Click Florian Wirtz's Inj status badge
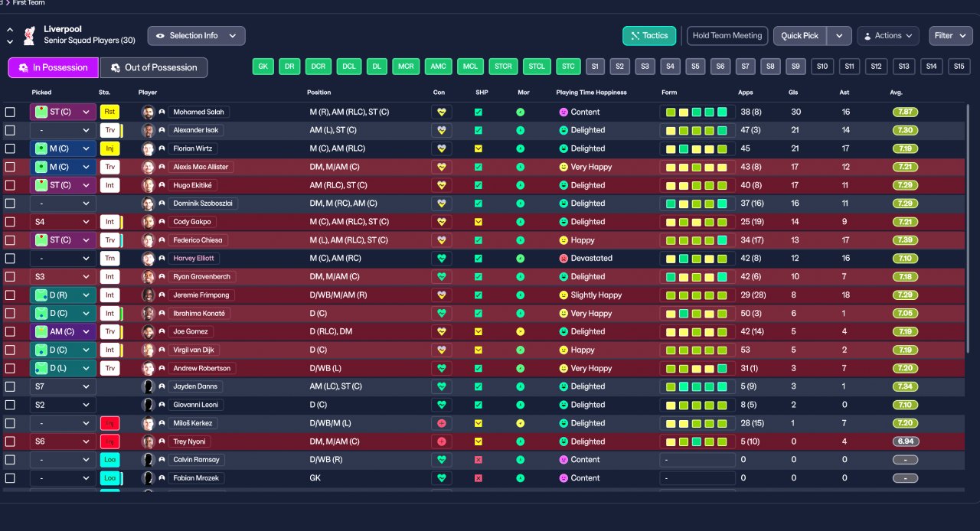The width and height of the screenshot is (980, 531). [109, 148]
